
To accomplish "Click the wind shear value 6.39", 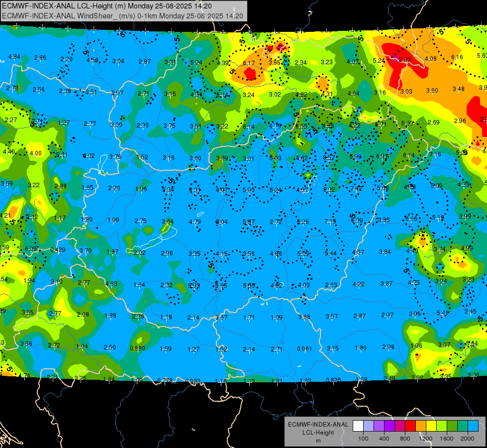I will click(x=357, y=221).
